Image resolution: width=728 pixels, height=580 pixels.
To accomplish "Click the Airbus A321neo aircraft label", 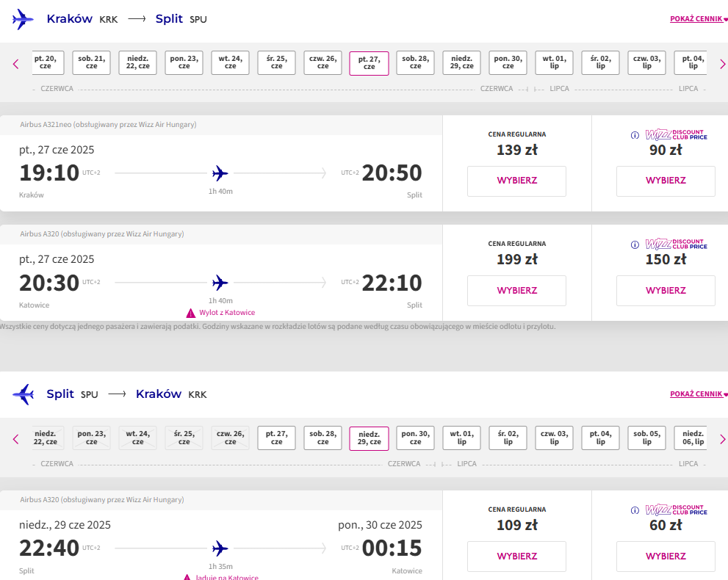I will click(x=108, y=124).
